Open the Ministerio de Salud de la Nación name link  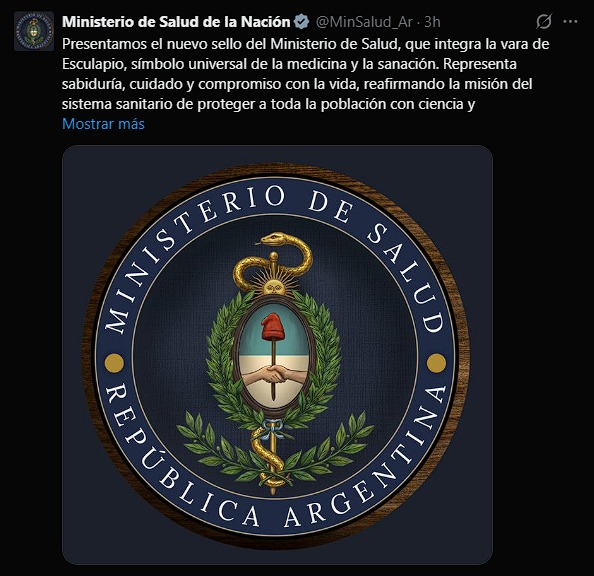tap(176, 22)
